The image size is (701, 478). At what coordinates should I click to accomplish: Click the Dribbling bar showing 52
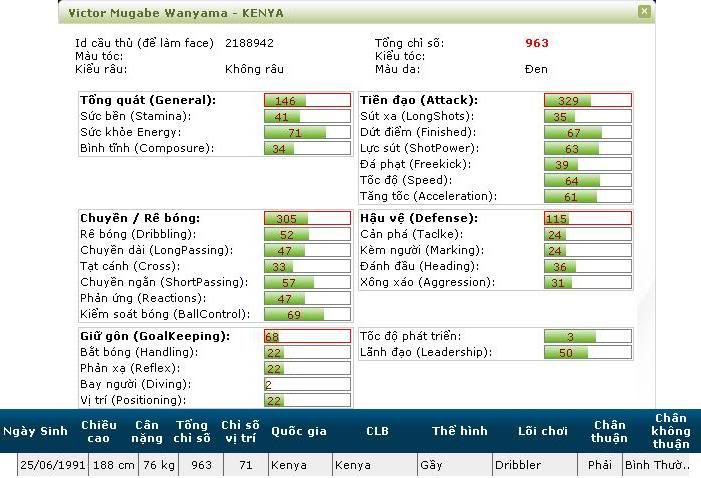click(x=307, y=234)
